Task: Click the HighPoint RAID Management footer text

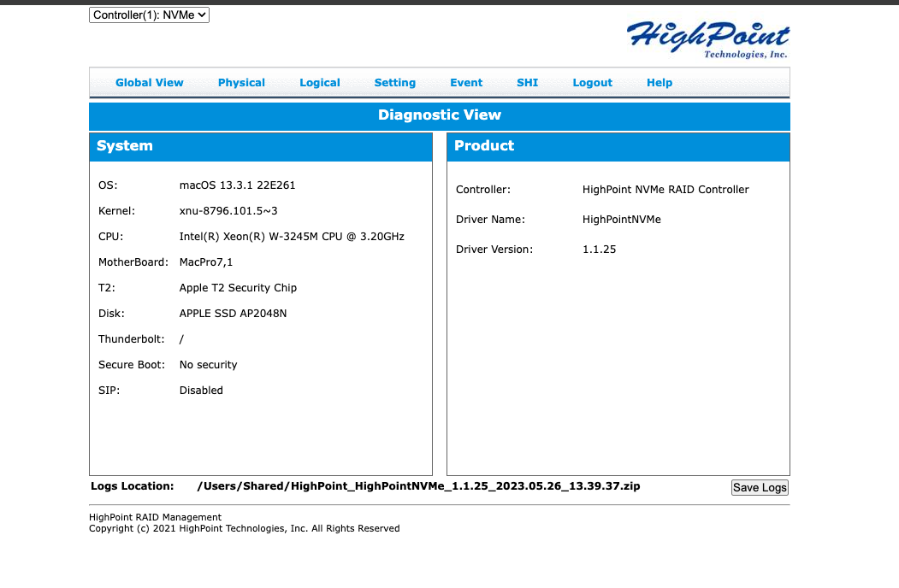Action: (156, 518)
